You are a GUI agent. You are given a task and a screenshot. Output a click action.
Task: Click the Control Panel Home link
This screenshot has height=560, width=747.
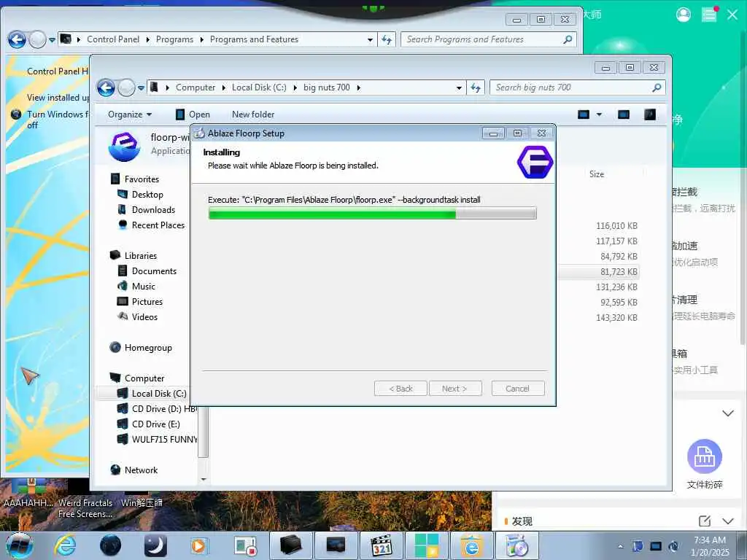[58, 71]
